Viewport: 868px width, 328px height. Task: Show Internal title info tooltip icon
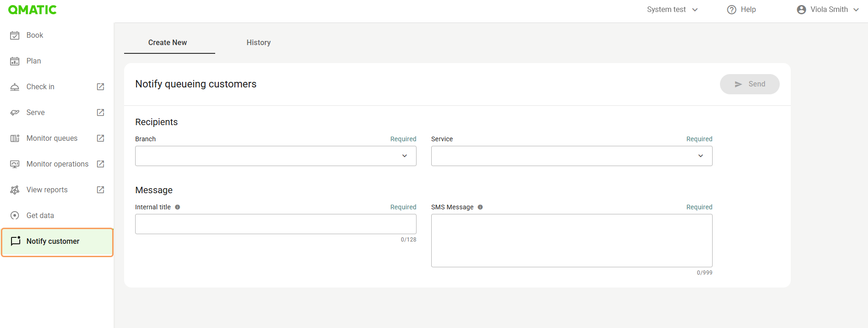[x=177, y=207]
